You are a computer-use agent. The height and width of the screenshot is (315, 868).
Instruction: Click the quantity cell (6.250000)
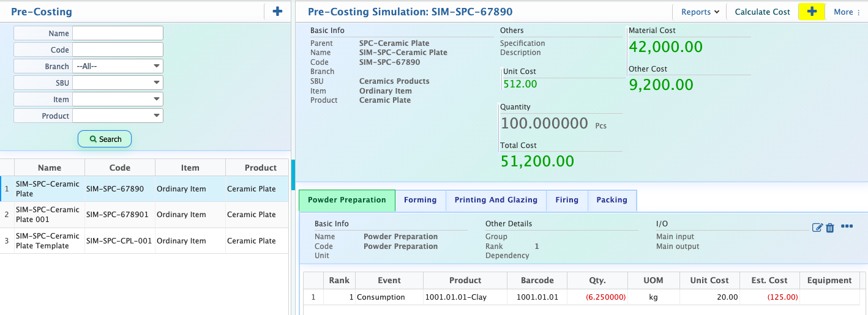(597, 297)
